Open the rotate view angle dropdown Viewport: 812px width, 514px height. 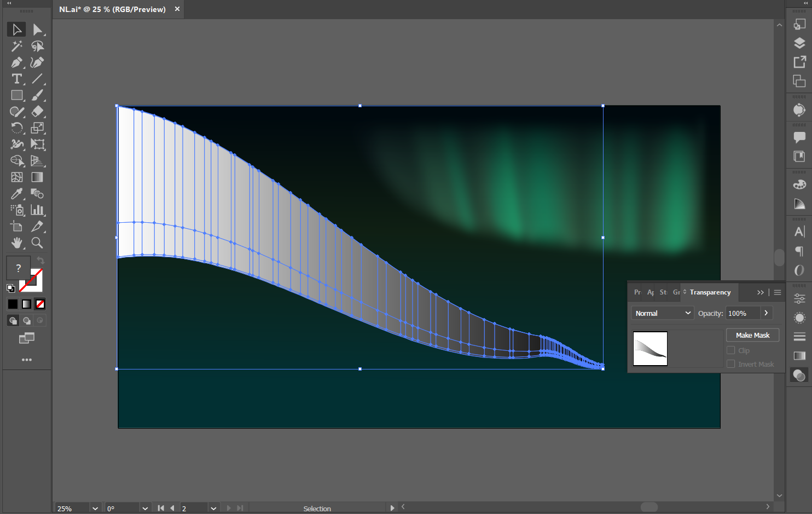145,509
